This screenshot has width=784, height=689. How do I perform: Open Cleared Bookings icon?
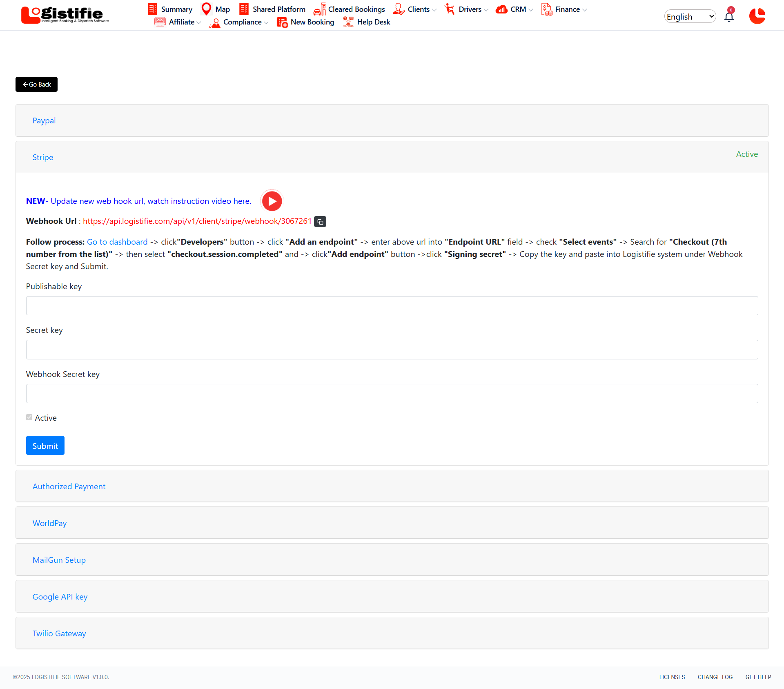pos(320,9)
